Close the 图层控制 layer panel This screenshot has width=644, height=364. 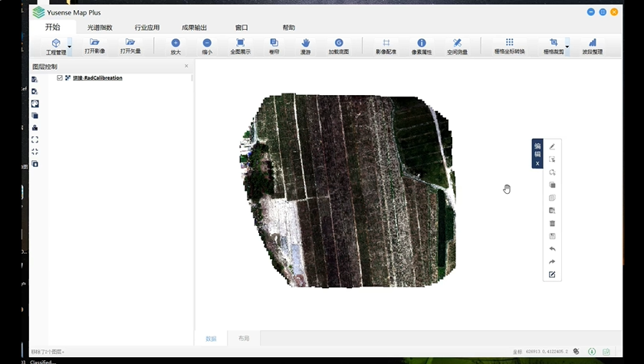pyautogui.click(x=186, y=67)
